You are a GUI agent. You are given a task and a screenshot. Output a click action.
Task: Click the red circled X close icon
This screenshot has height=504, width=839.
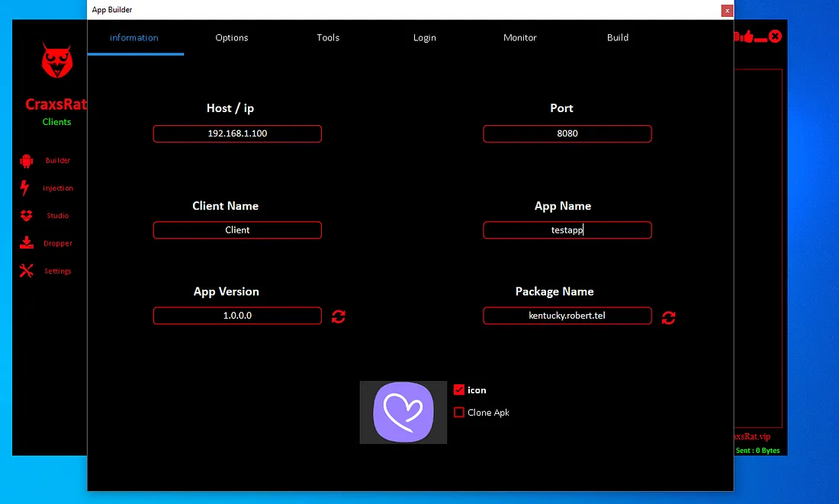point(775,36)
